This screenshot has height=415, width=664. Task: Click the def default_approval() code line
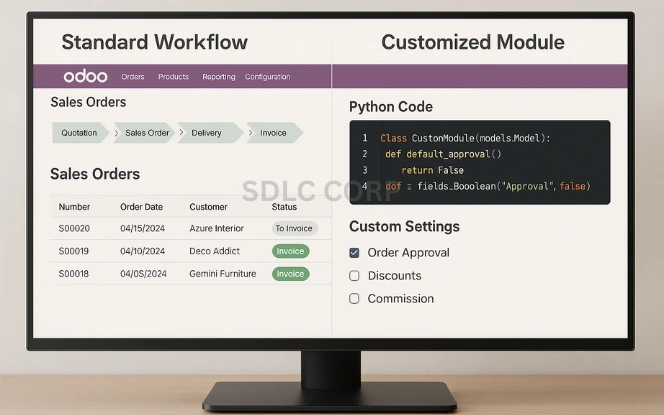[443, 154]
